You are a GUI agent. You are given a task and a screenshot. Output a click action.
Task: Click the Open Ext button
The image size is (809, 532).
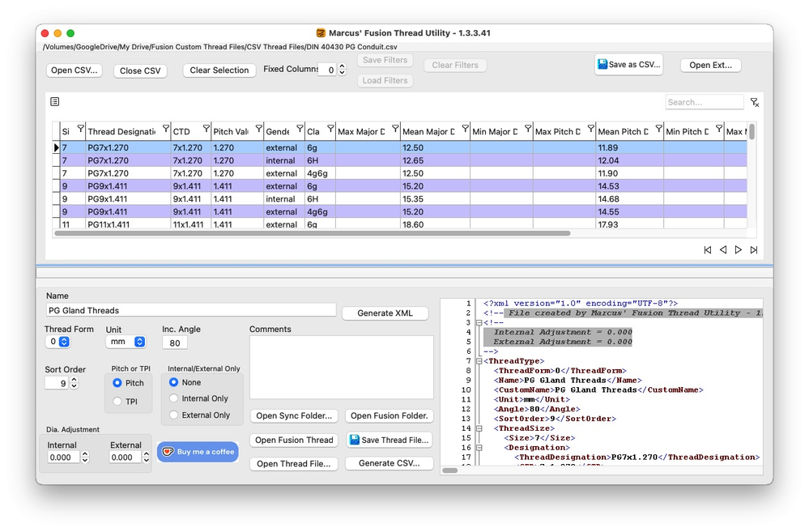tap(710, 65)
